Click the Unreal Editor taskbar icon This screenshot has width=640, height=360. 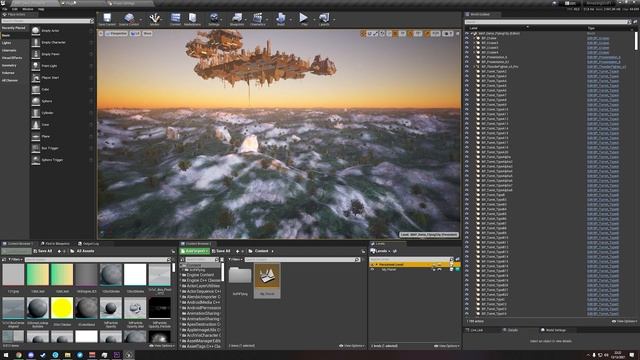pyautogui.click(x=129, y=355)
